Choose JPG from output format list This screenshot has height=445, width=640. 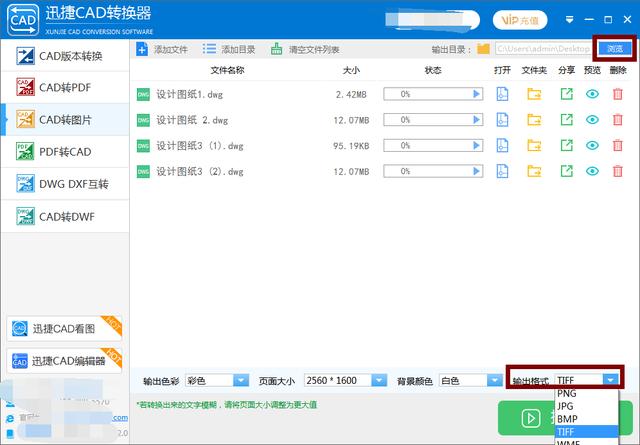tap(587, 406)
